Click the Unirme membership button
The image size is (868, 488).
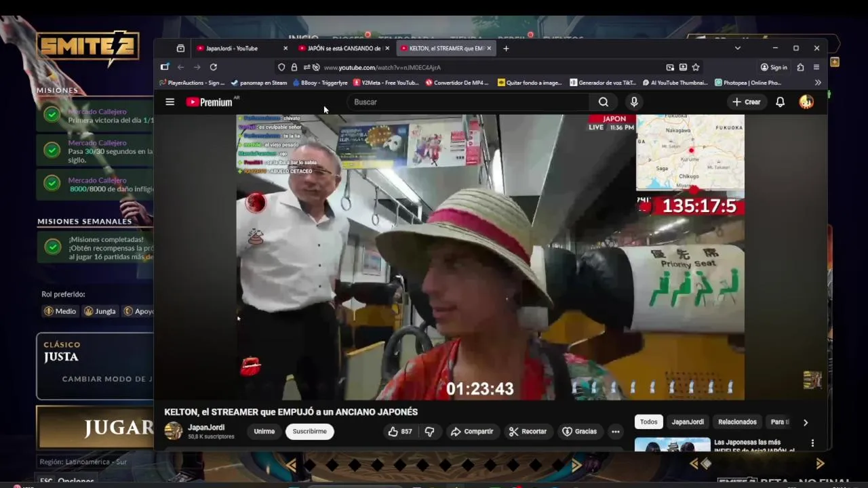tap(264, 431)
